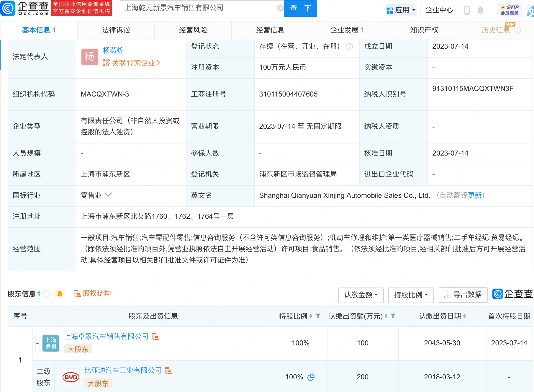Click the BYD company logo
The image size is (534, 392).
[71, 377]
